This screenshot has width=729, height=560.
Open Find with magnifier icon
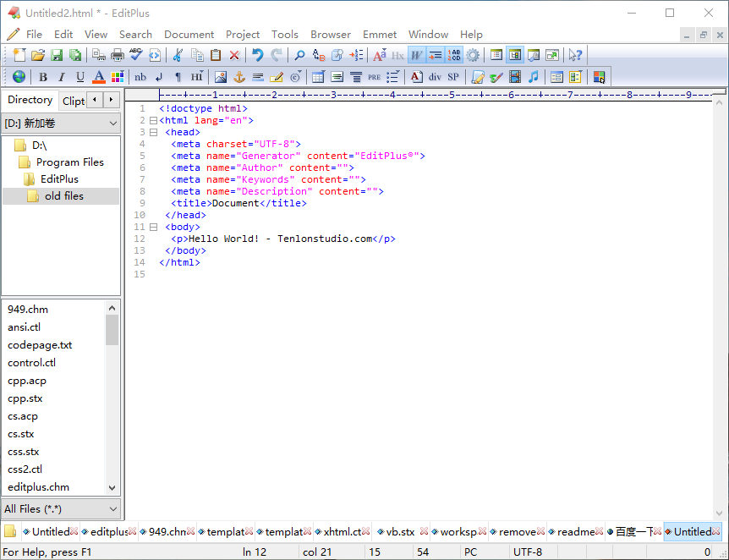point(299,55)
